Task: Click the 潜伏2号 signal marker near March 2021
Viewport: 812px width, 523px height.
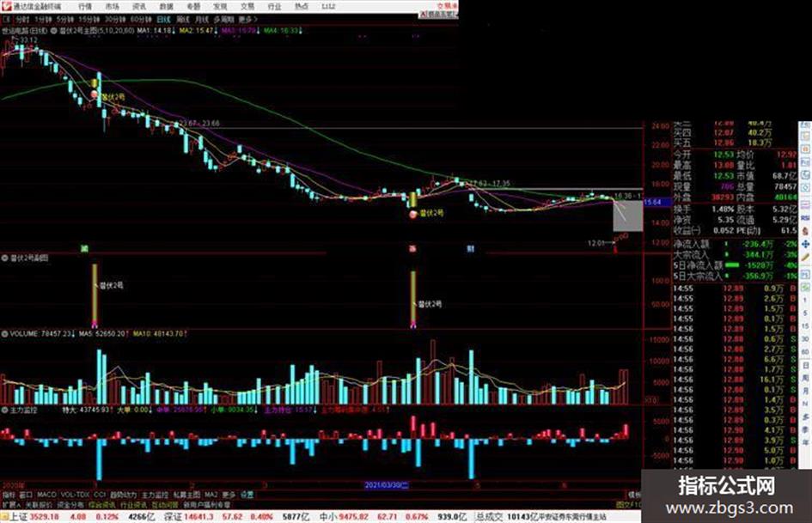Action: click(x=412, y=214)
